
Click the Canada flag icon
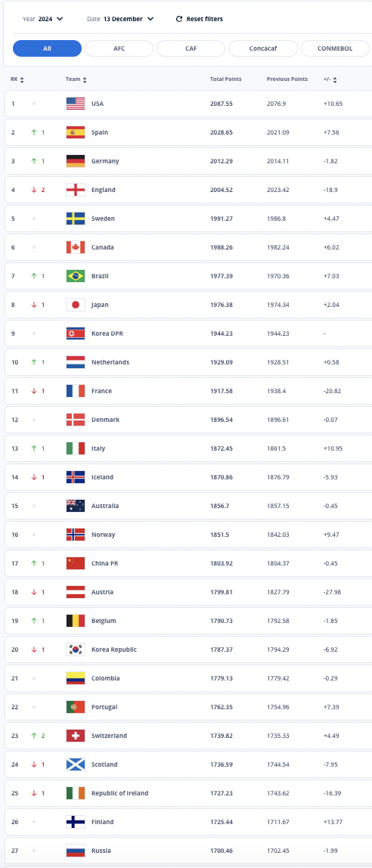[x=76, y=247]
